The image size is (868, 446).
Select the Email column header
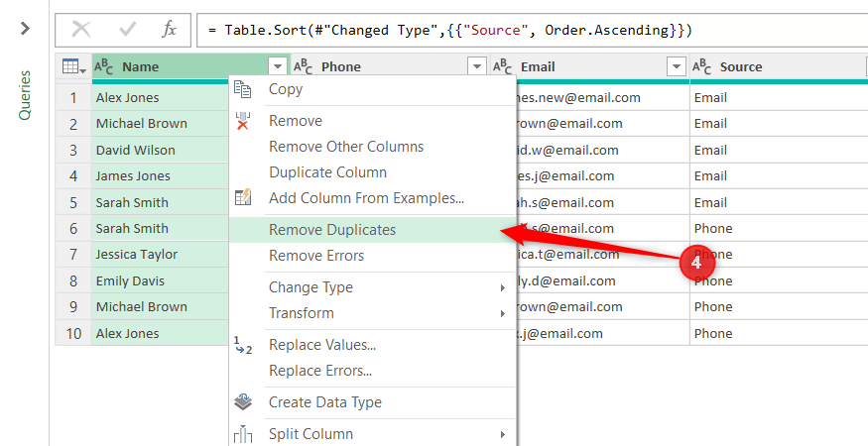pos(589,67)
